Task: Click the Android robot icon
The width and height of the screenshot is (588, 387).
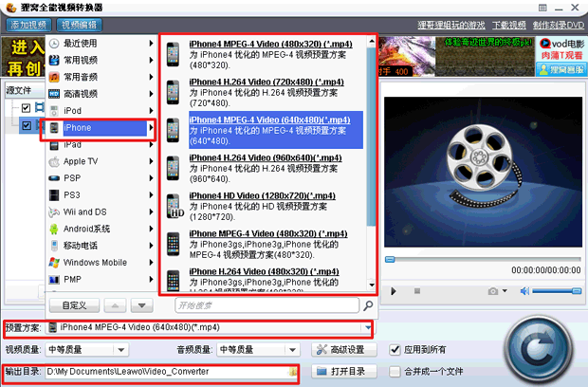Action: (x=54, y=229)
